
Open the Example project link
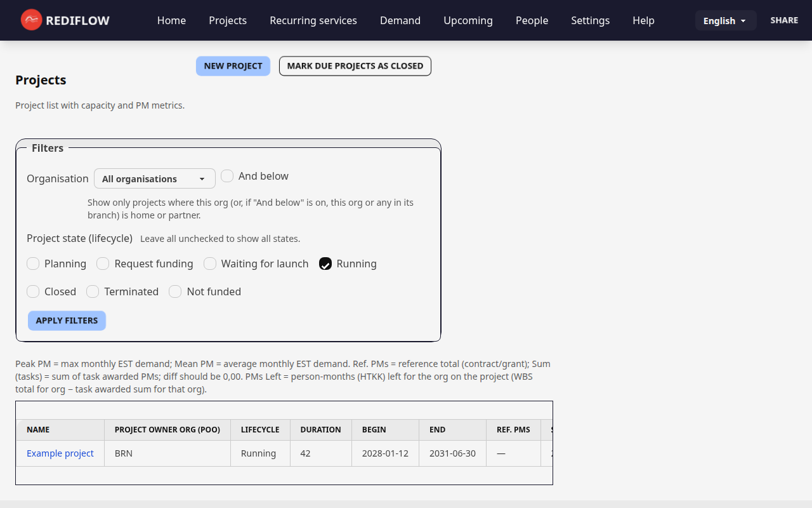60,453
